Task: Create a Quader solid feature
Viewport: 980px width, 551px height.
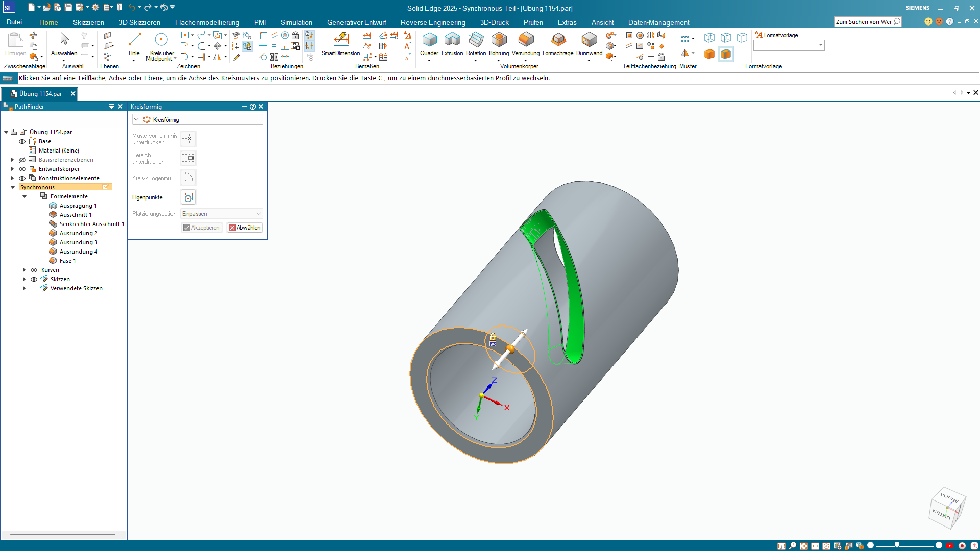Action: click(429, 44)
